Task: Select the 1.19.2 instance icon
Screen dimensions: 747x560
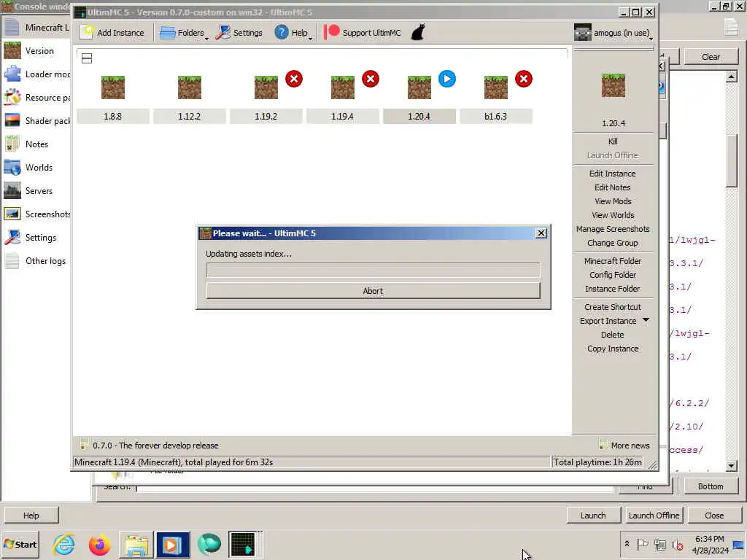Action: click(266, 87)
